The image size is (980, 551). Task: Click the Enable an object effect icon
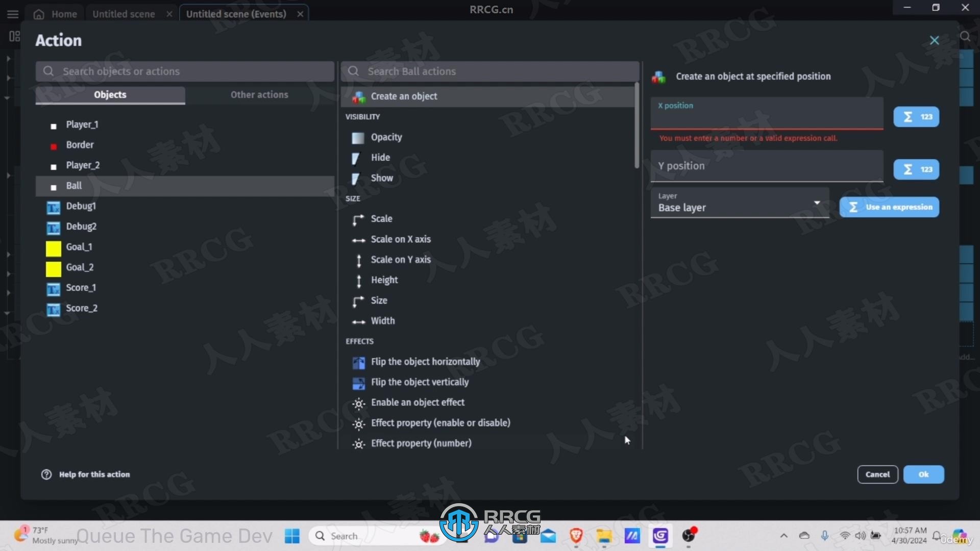coord(358,403)
